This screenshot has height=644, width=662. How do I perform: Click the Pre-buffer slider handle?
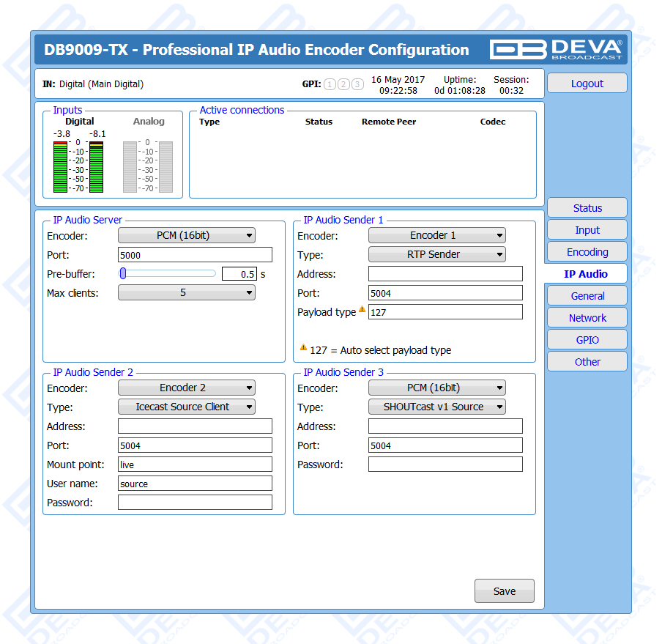pyautogui.click(x=123, y=273)
